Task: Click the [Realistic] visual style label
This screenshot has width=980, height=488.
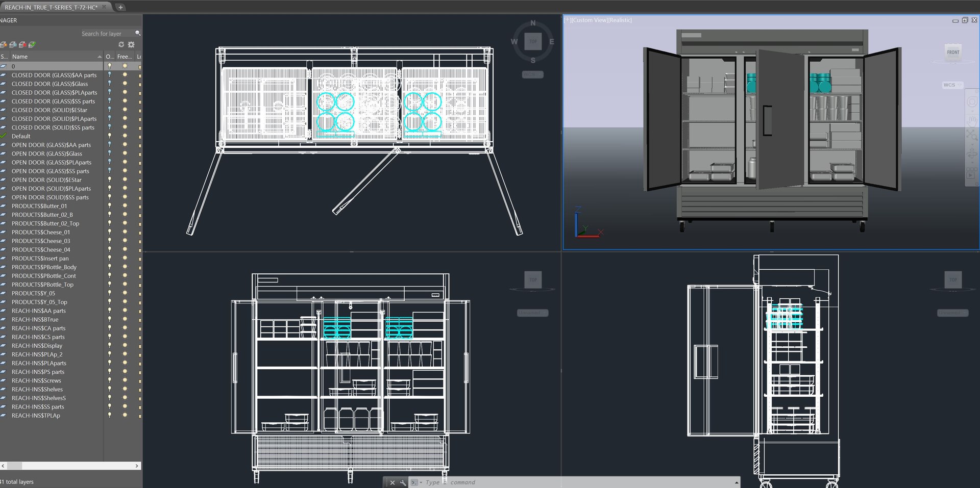Action: 620,20
